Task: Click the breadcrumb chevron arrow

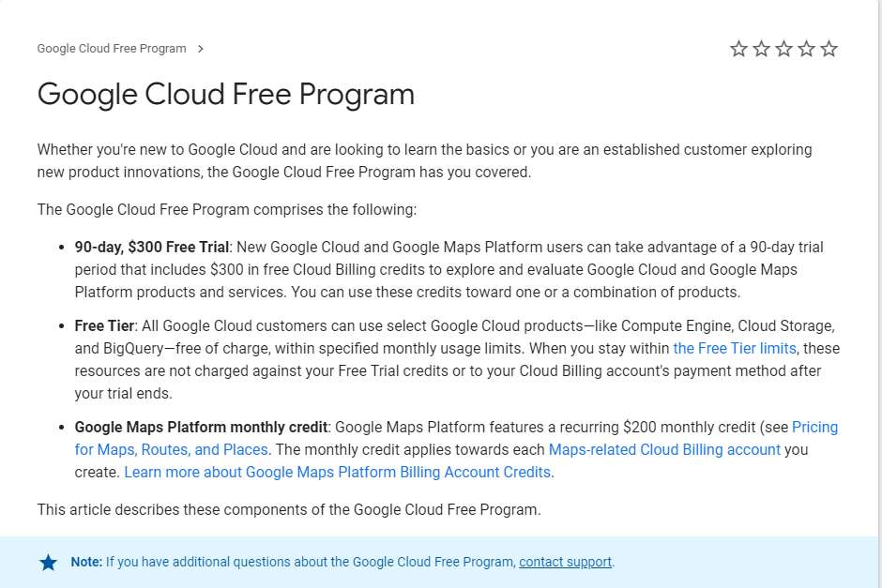Action: pyautogui.click(x=201, y=49)
